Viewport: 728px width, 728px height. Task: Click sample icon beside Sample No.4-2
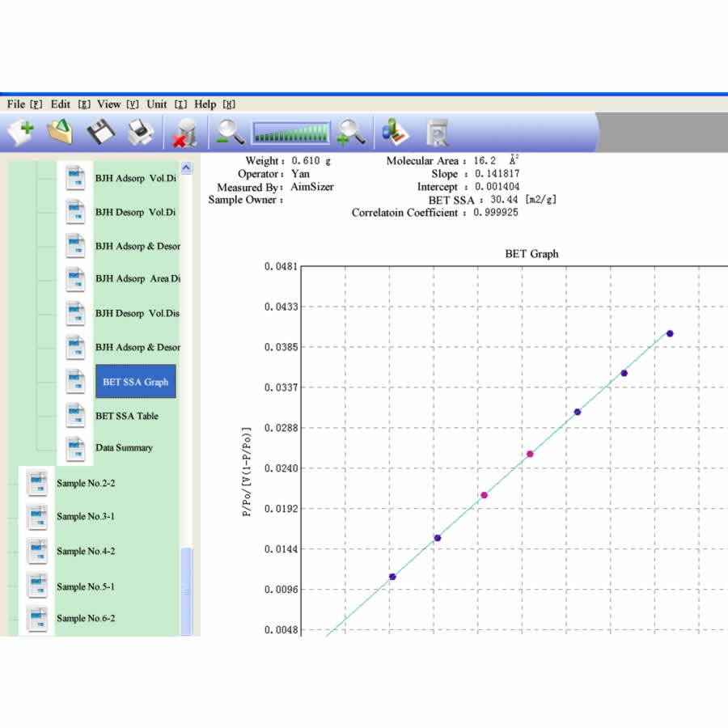coord(37,551)
